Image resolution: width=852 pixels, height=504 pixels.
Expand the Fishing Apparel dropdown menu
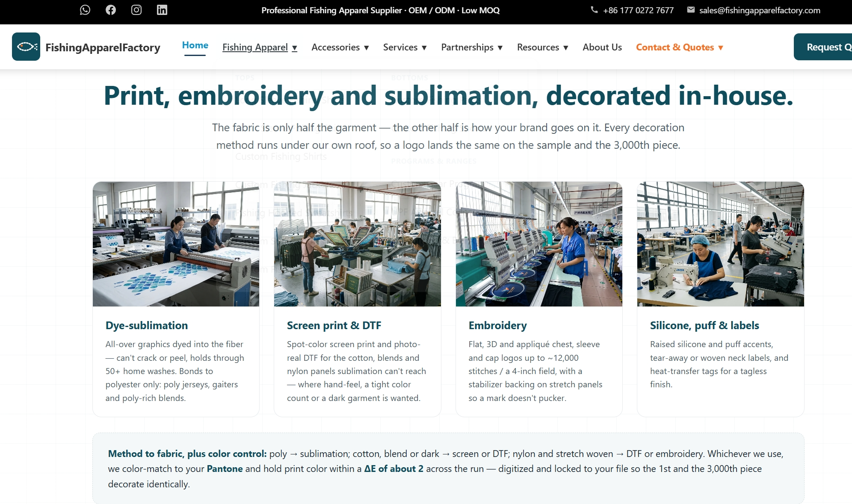pyautogui.click(x=260, y=47)
